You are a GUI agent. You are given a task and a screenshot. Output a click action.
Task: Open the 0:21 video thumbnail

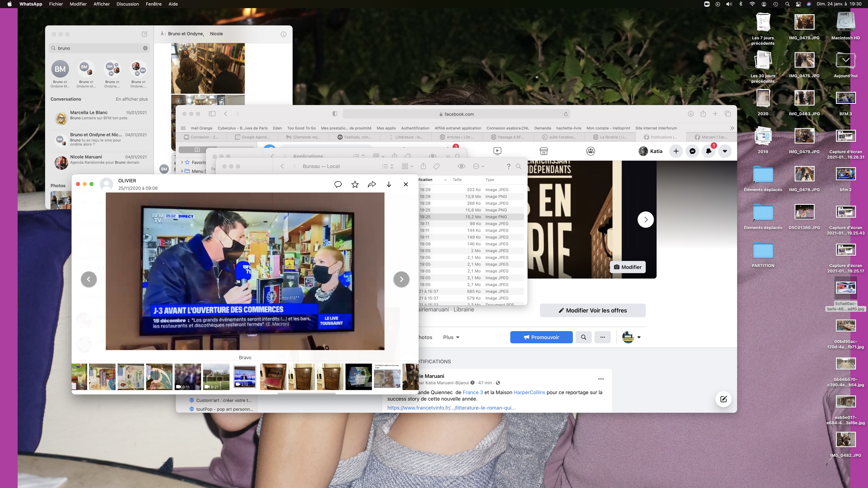click(x=216, y=377)
